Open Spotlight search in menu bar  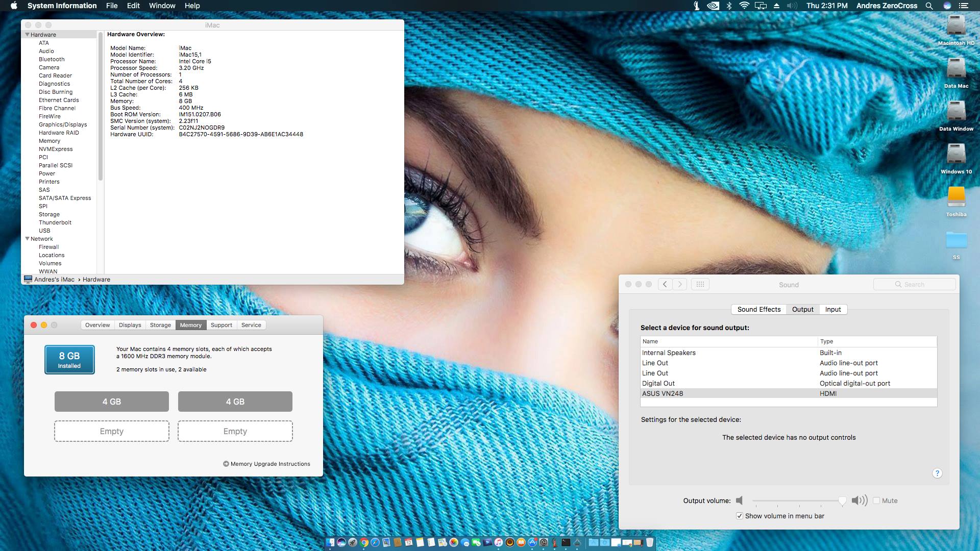click(x=929, y=6)
